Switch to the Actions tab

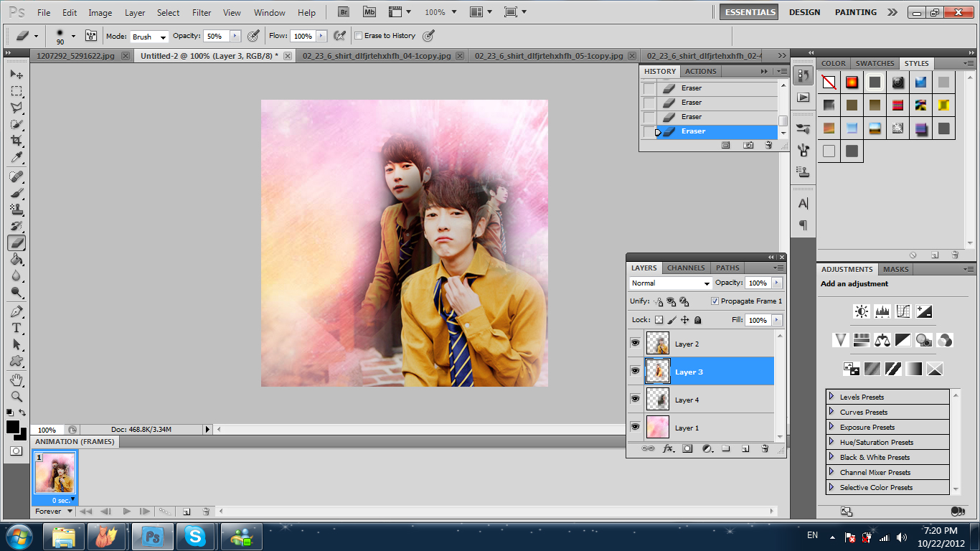coord(701,71)
